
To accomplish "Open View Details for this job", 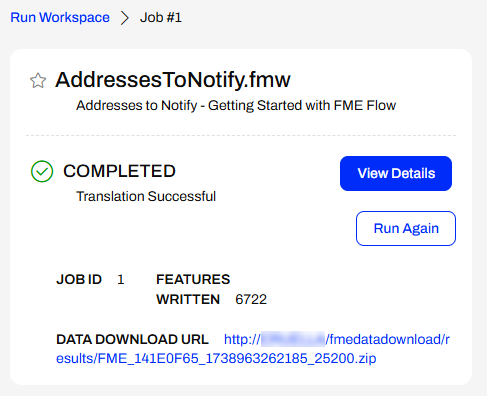I will click(x=396, y=173).
